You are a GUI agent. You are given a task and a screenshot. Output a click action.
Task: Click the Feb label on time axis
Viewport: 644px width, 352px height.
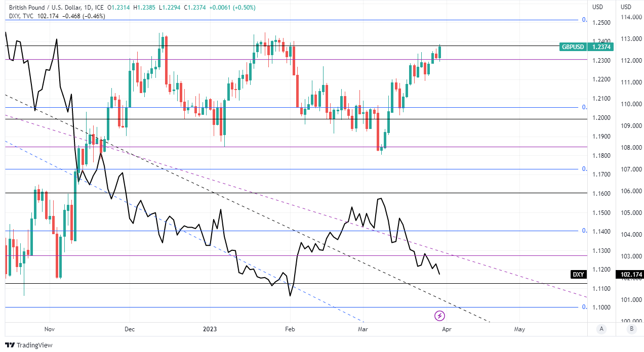(289, 329)
